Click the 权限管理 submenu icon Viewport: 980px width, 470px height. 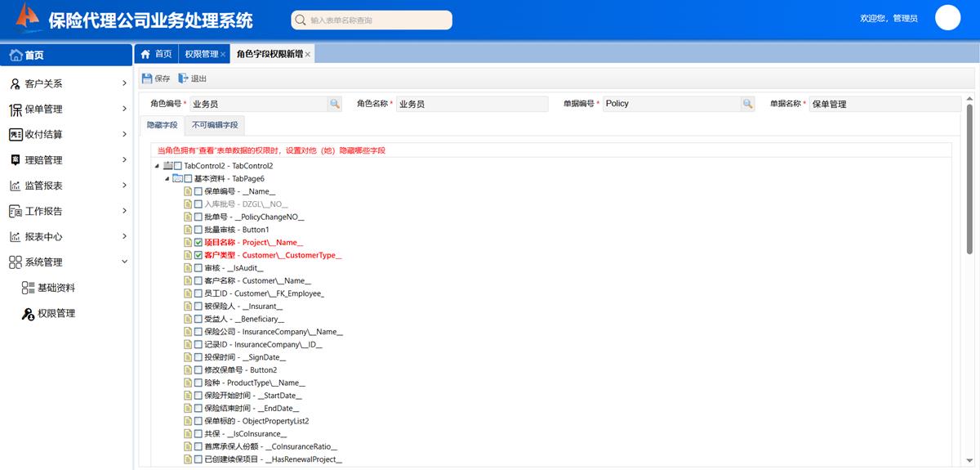pos(28,313)
